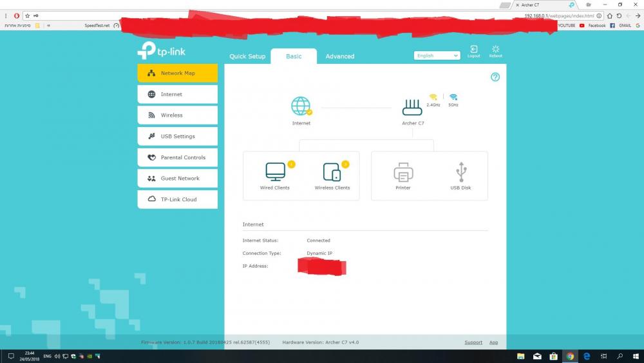
Task: Click the Windows Start button
Action: point(636,356)
